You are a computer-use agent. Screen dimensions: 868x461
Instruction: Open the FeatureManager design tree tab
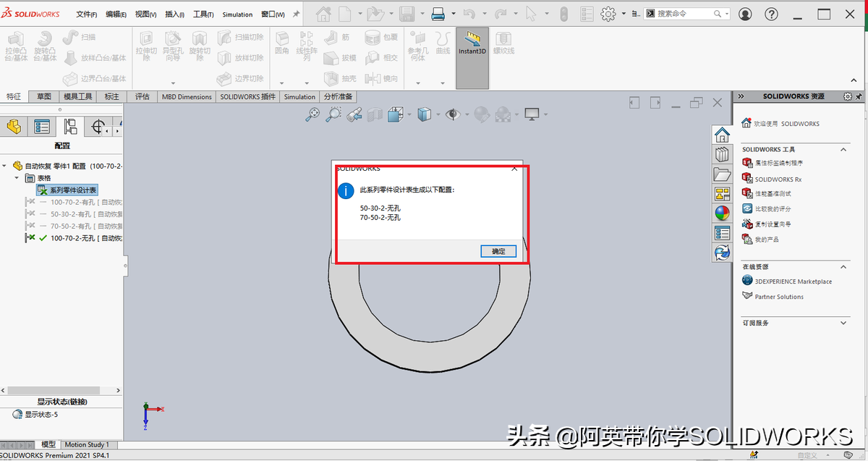[x=14, y=127]
